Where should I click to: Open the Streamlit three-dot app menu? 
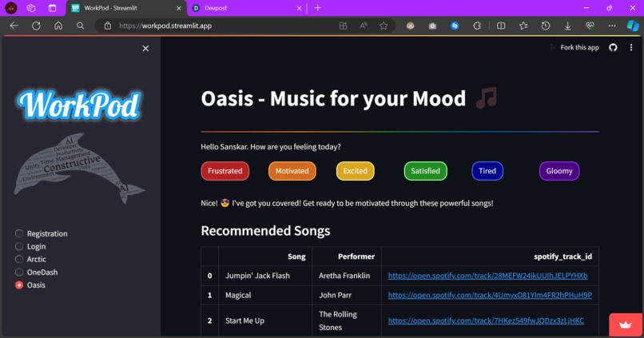point(631,48)
